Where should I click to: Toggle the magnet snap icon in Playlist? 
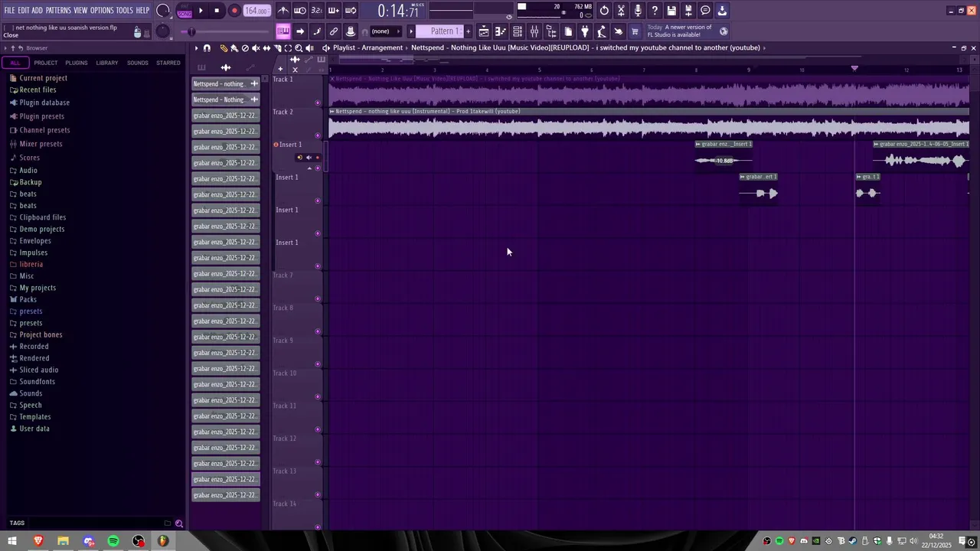(207, 47)
